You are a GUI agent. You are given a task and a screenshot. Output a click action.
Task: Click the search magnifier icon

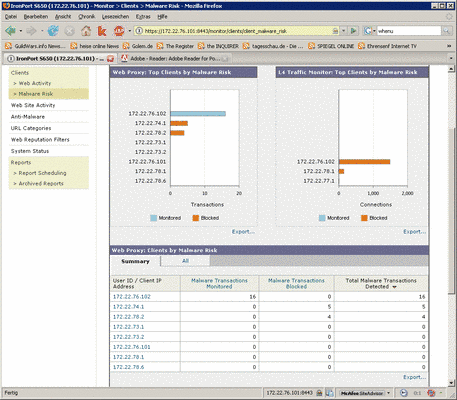point(446,31)
